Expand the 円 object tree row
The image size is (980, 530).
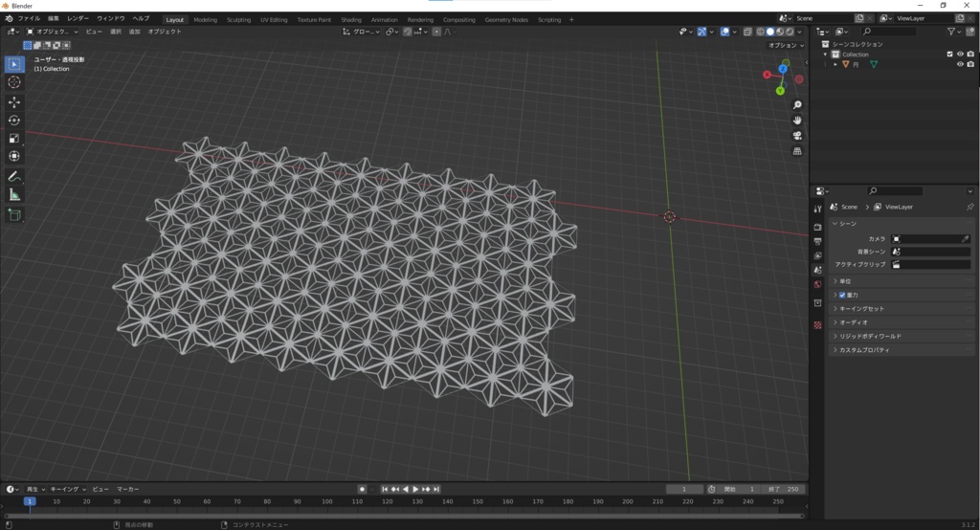(x=835, y=64)
